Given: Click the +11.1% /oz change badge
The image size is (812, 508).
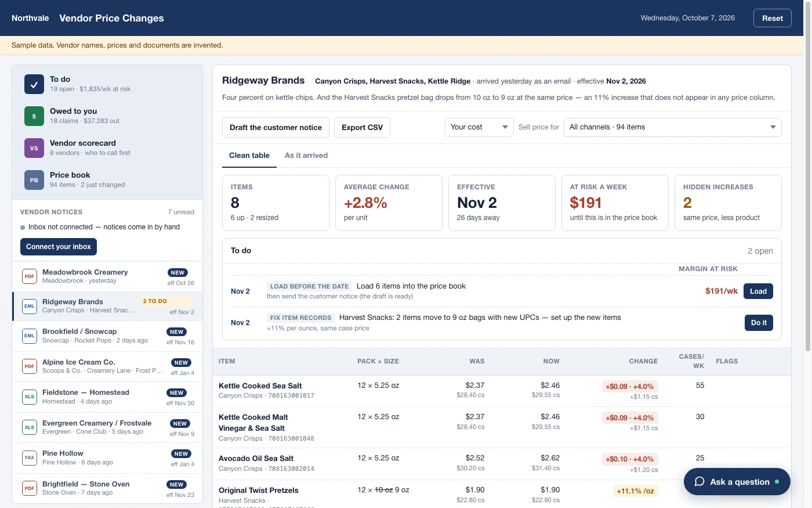Looking at the screenshot, I should [x=635, y=491].
